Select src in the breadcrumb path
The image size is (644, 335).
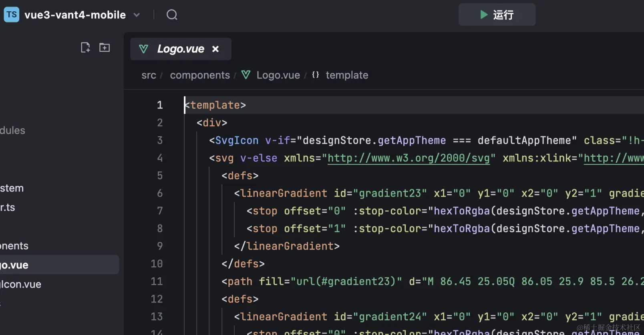coord(149,75)
